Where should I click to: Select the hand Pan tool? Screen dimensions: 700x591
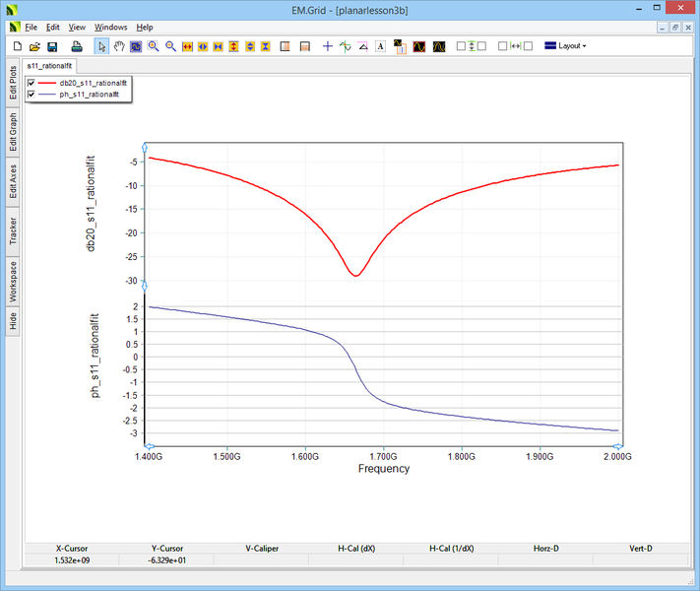click(x=119, y=46)
